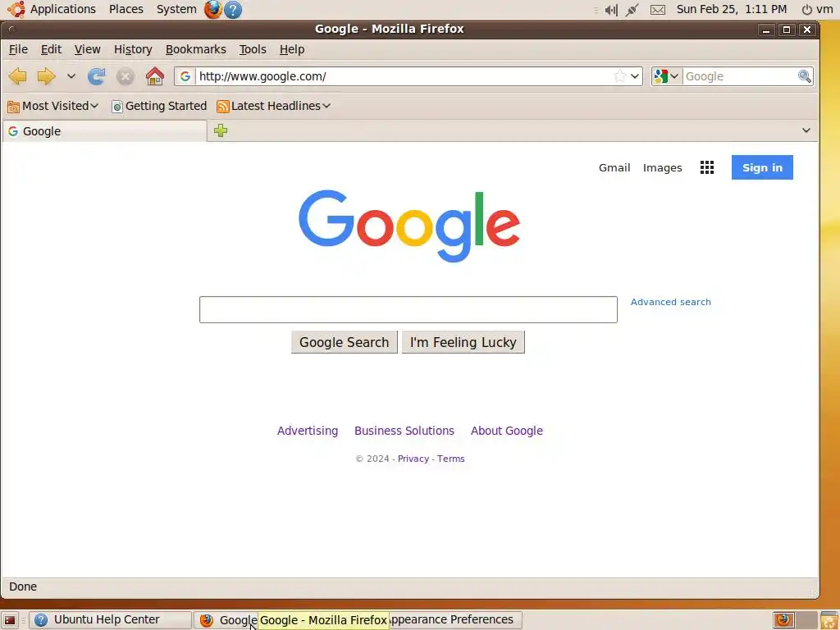Go forward with the Forward arrow

pyautogui.click(x=47, y=76)
